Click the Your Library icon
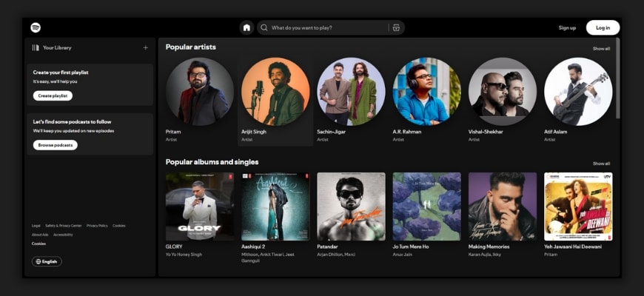Image resolution: width=644 pixels, height=296 pixels. click(x=36, y=47)
